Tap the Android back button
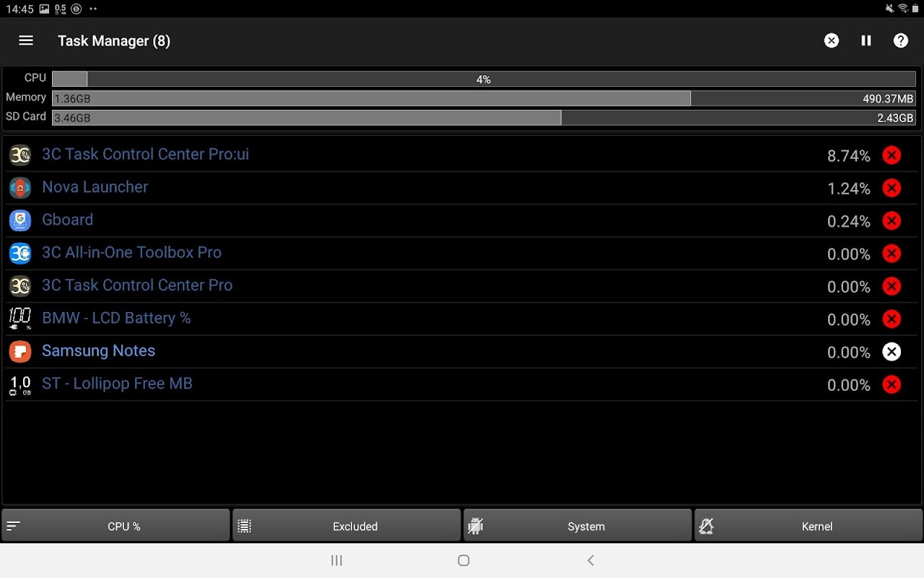 [x=590, y=560]
